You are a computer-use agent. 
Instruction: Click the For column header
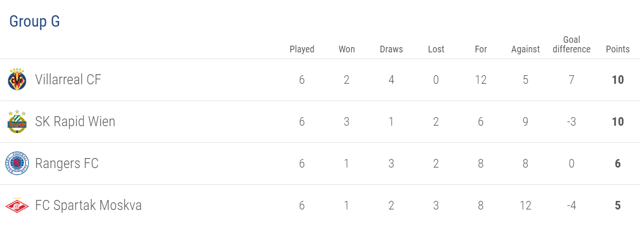click(x=481, y=49)
